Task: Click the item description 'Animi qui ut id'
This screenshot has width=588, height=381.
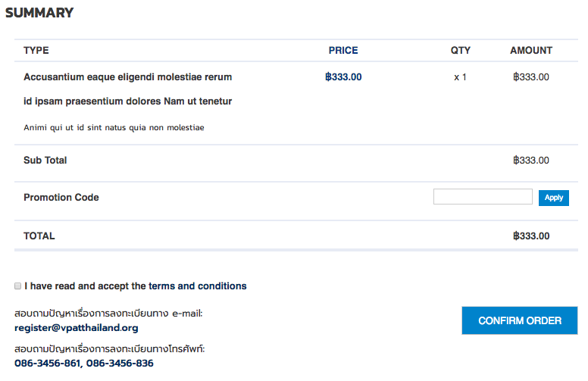Action: click(114, 127)
